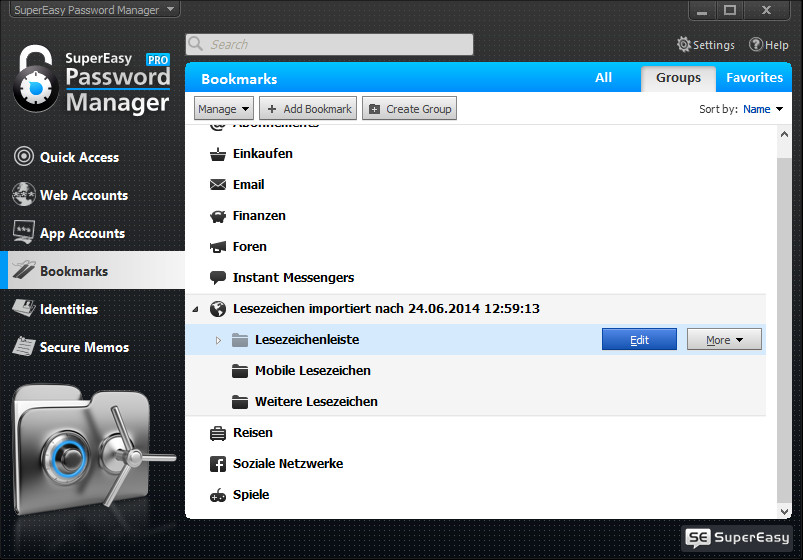Viewport: 803px width, 560px height.
Task: Click the vertical scrollbar thumb
Action: tap(784, 330)
